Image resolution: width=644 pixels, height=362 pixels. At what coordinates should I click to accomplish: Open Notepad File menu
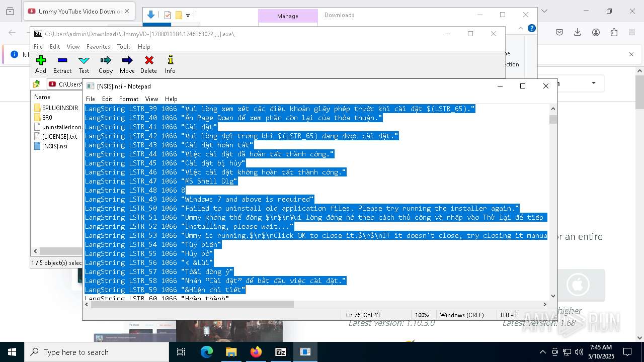tap(91, 99)
